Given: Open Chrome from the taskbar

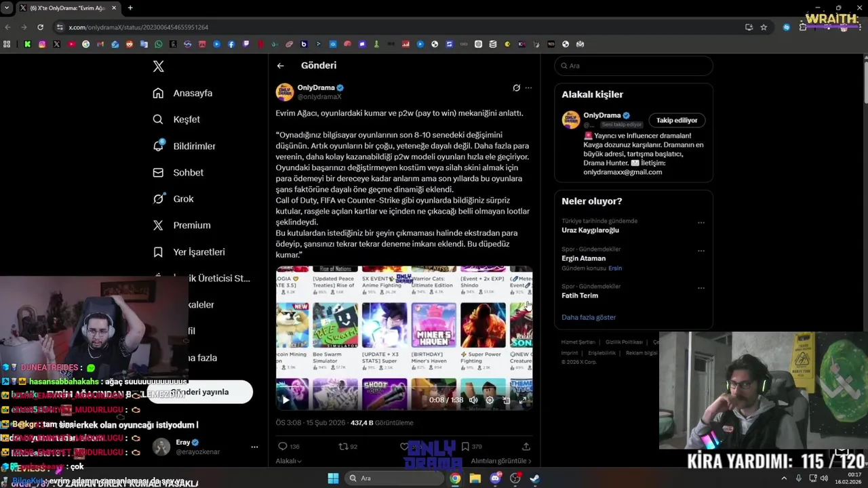Looking at the screenshot, I should [455, 479].
